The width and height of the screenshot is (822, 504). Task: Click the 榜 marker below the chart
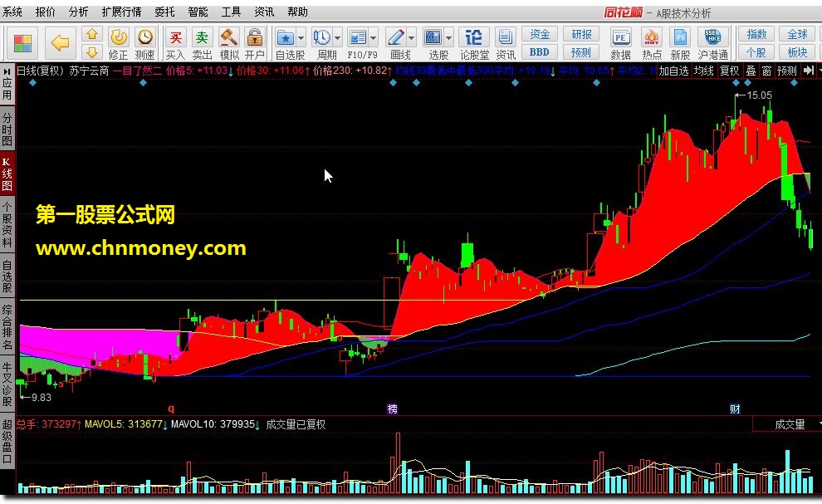(x=392, y=409)
